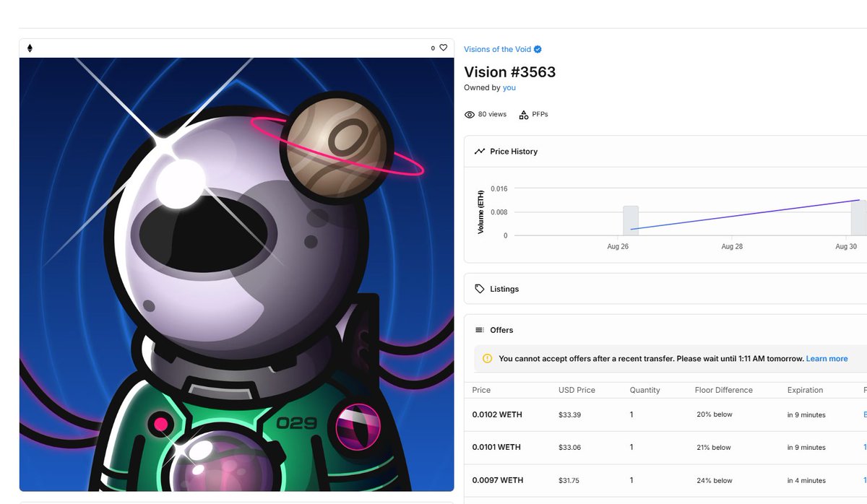Click the Price History trend line icon
The image size is (867, 504).
(480, 152)
